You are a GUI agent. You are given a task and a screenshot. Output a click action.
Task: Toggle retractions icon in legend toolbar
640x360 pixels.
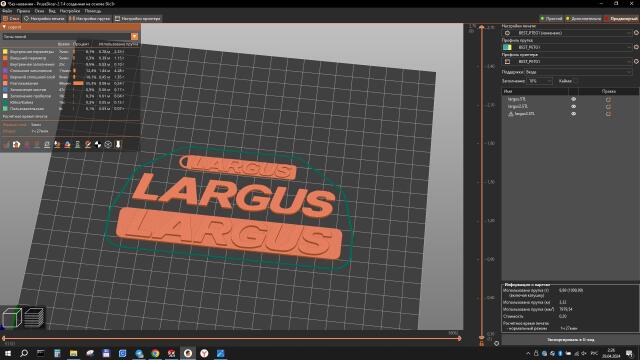(x=27, y=144)
